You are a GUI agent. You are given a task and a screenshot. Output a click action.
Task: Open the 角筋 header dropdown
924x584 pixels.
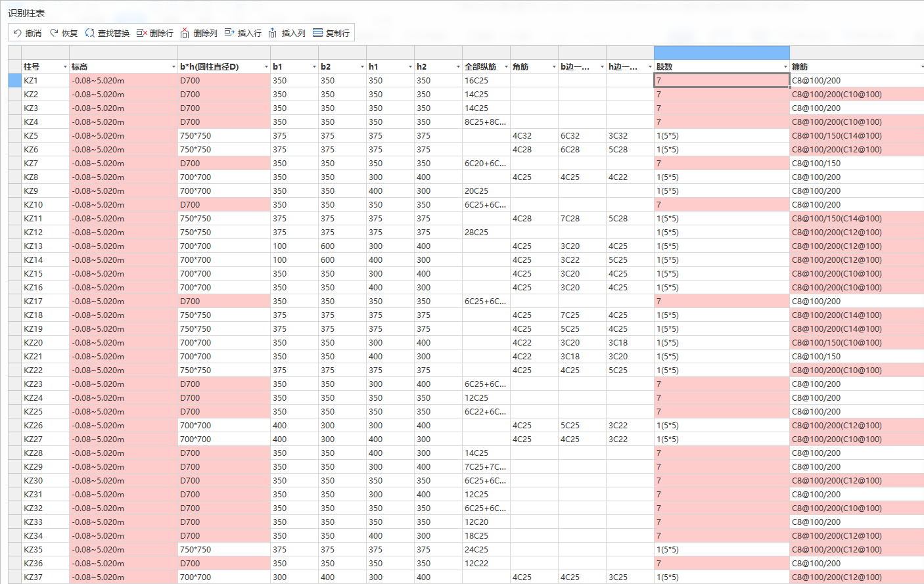click(x=554, y=67)
